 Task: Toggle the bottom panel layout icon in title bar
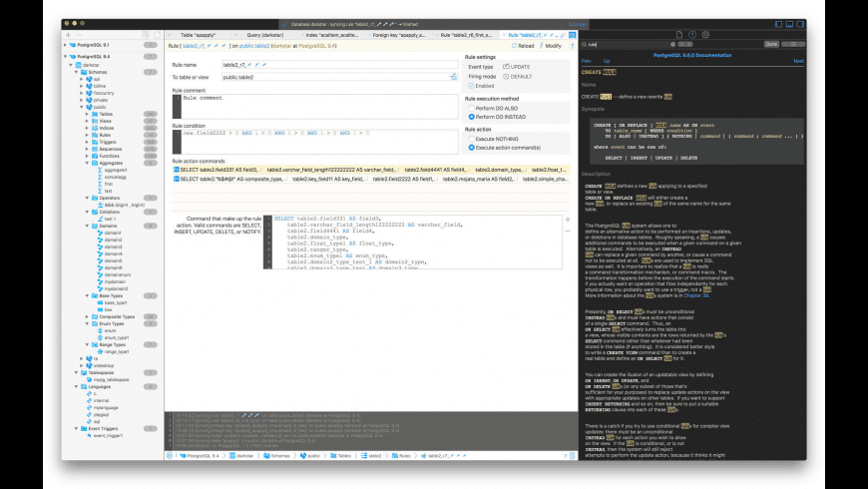pos(789,24)
